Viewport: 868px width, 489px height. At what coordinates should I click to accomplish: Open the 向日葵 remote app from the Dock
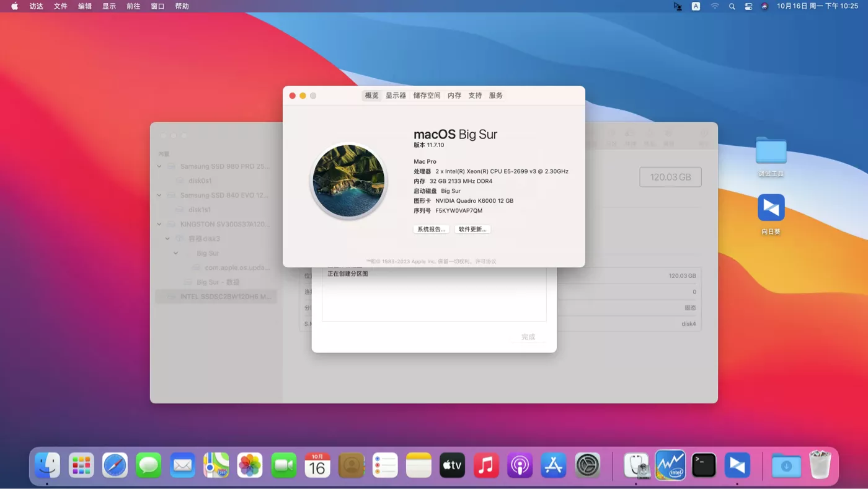click(737, 464)
